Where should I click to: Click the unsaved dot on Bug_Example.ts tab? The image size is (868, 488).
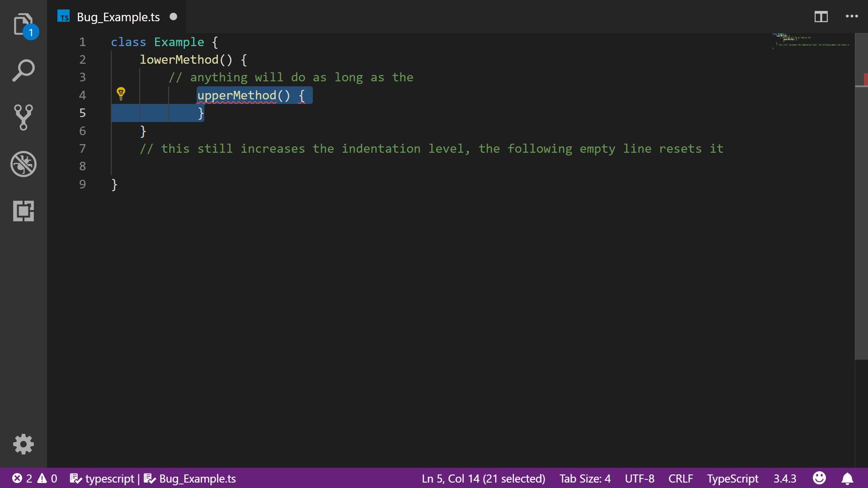[x=173, y=17]
